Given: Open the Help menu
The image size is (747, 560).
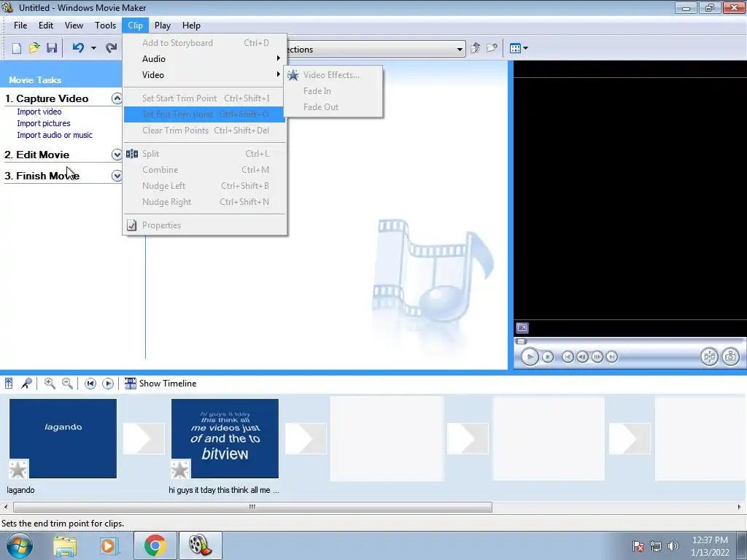Looking at the screenshot, I should [192, 26].
